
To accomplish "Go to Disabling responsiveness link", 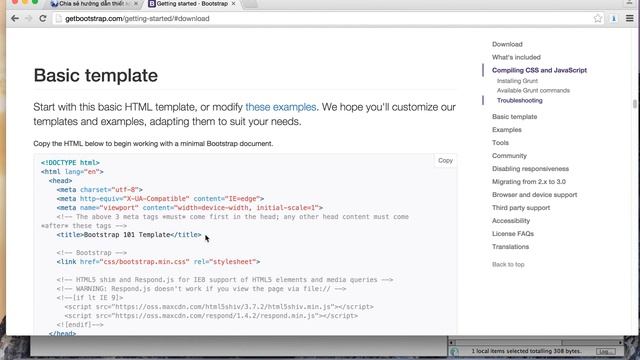I will coord(530,169).
